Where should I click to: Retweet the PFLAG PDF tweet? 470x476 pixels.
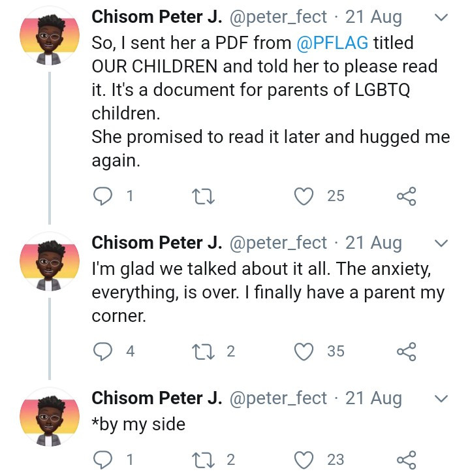(x=202, y=196)
